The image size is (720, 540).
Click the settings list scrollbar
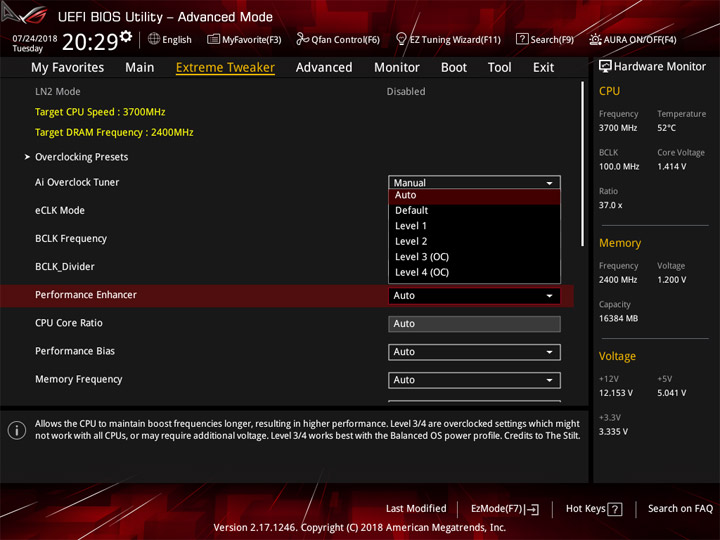tap(582, 164)
